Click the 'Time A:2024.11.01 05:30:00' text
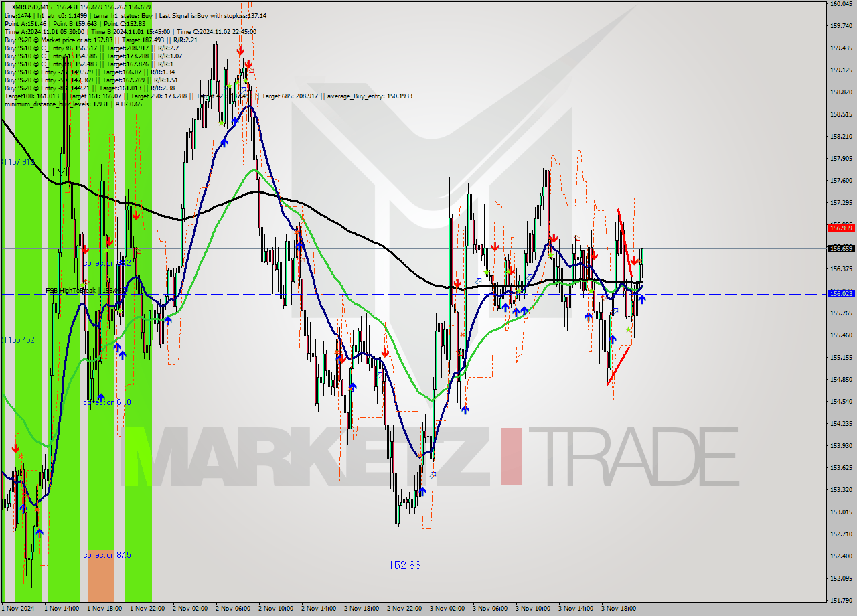The width and height of the screenshot is (857, 616). pyautogui.click(x=44, y=31)
